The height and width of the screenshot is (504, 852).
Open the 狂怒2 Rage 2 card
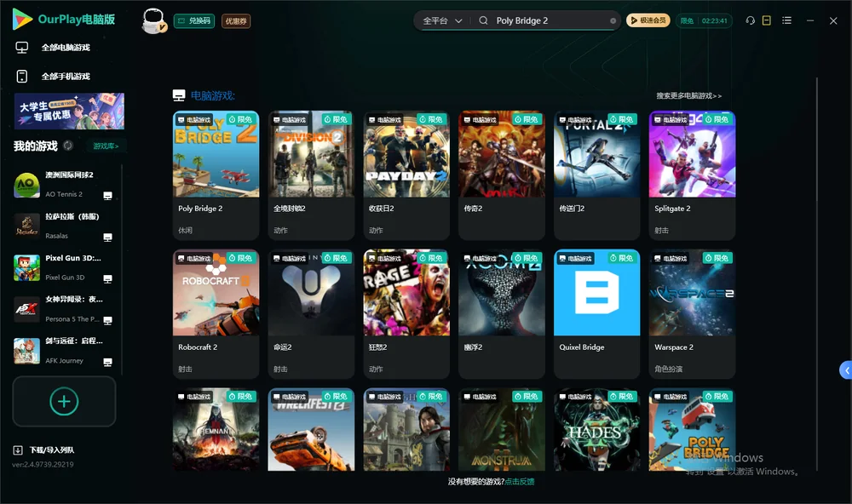coord(406,314)
